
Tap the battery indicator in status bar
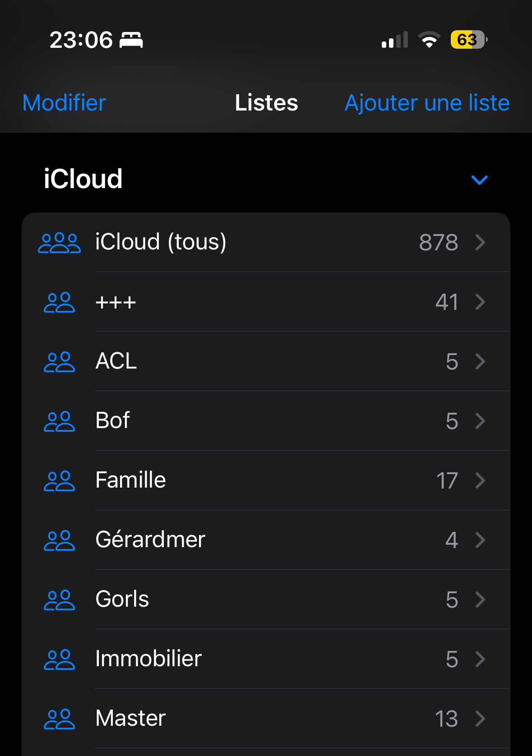(468, 40)
